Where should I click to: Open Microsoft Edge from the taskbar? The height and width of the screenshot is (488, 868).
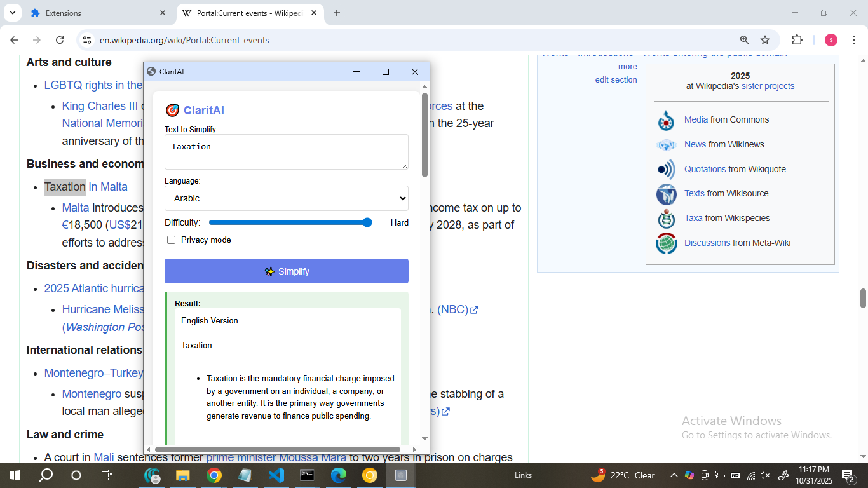(x=338, y=475)
